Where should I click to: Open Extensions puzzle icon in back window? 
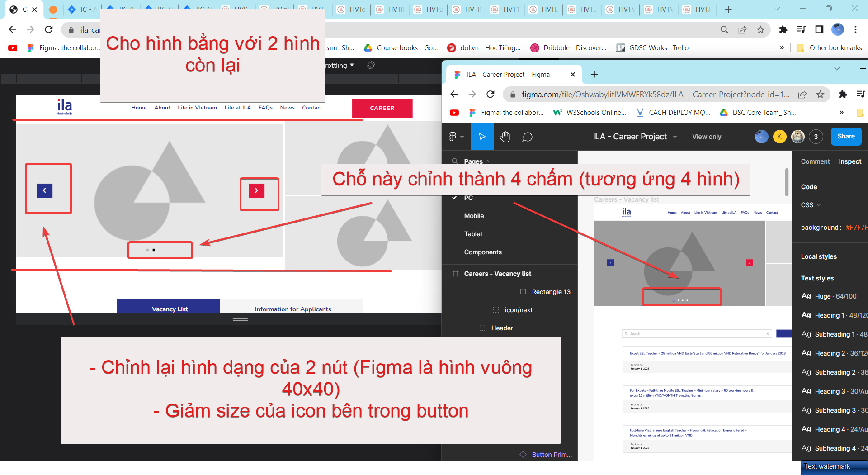pos(783,29)
